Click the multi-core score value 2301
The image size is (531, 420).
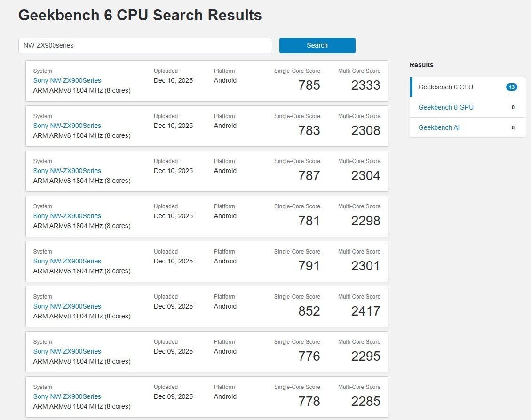pyautogui.click(x=365, y=266)
